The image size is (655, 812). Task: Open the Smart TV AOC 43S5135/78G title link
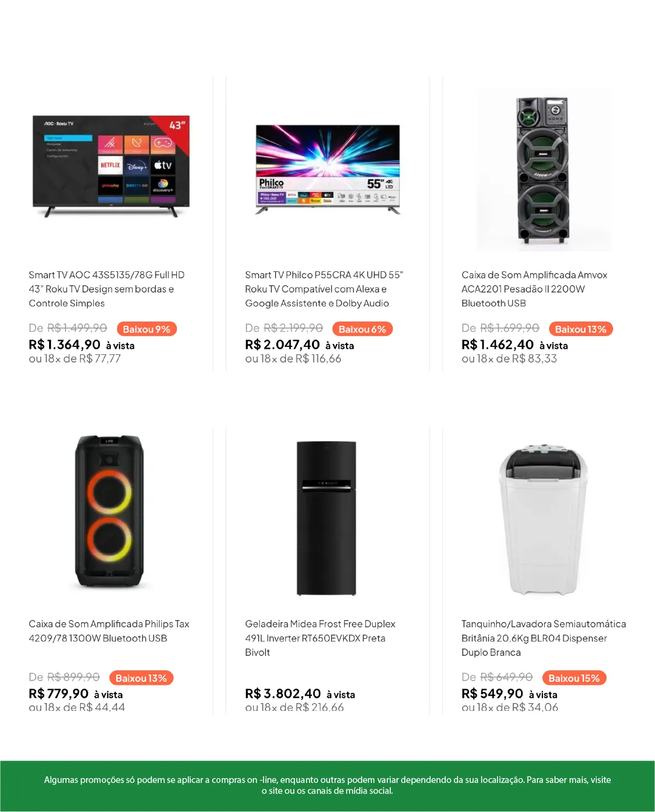click(x=107, y=289)
